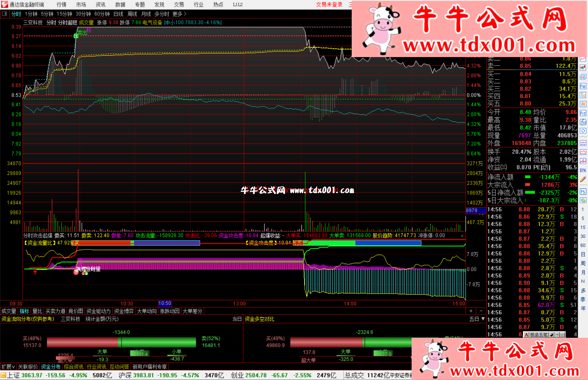This screenshot has height=380, width=588.
Task: Select the 日 daily shortcut in sidebar
Action: (x=583, y=254)
